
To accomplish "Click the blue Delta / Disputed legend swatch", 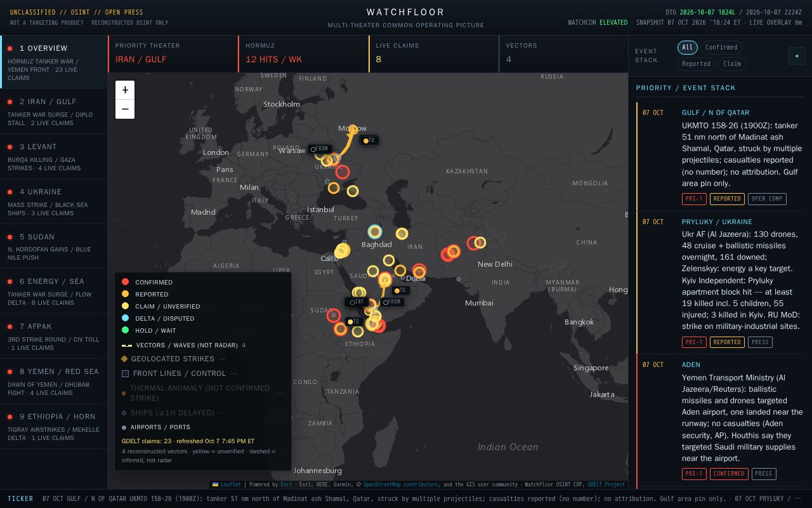I will (x=126, y=318).
